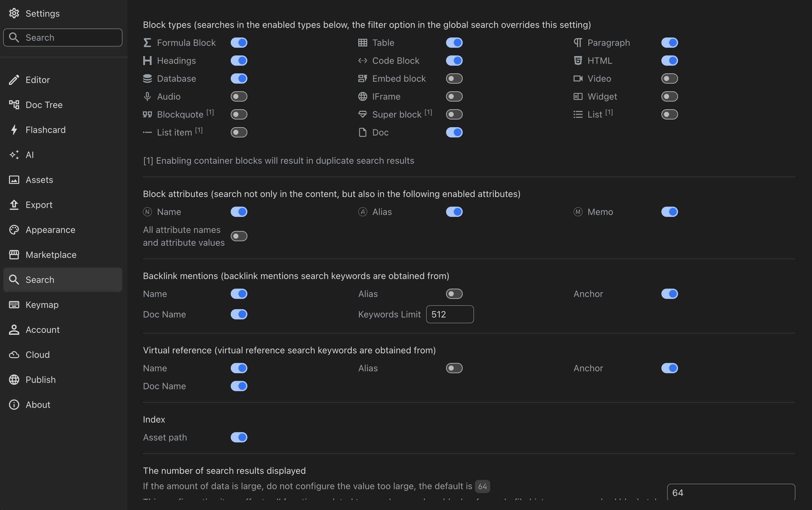Click the Formula Block sigma icon

(x=147, y=43)
